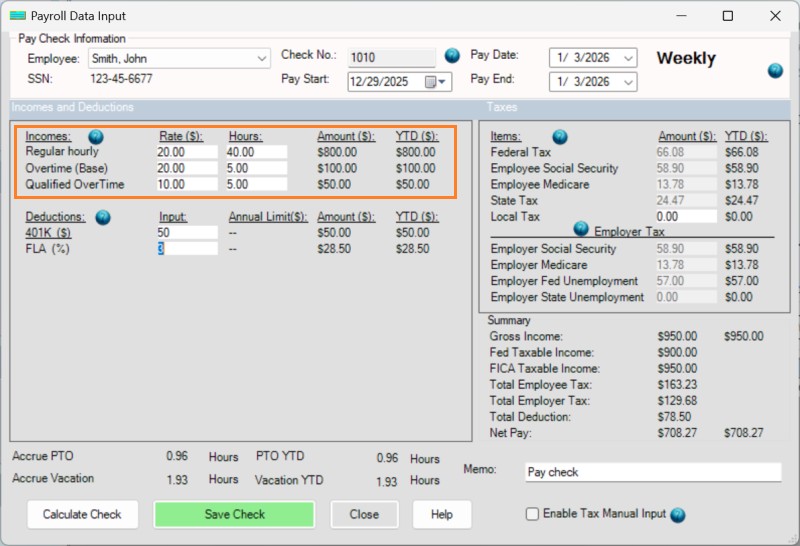This screenshot has width=800, height=546.
Task: Click the Close button at bottom
Action: [x=364, y=514]
